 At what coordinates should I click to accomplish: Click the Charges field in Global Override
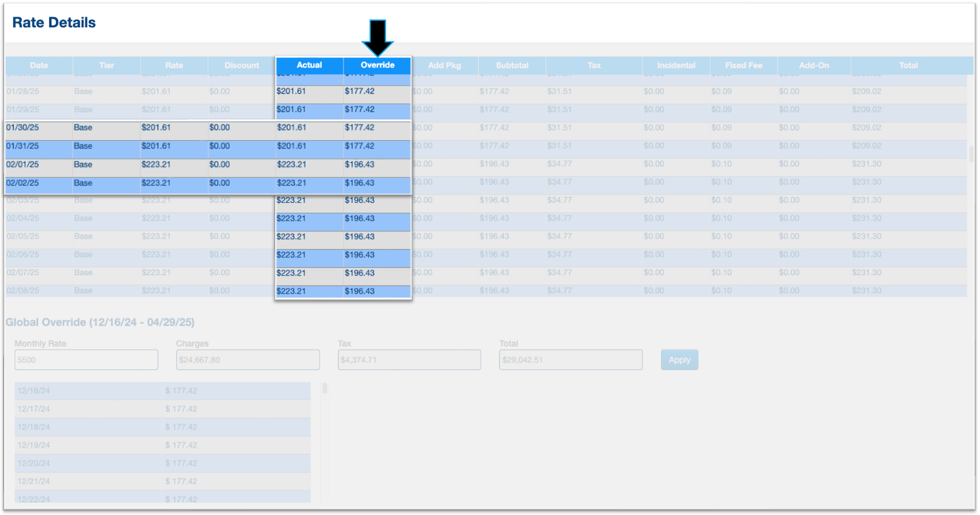point(248,360)
